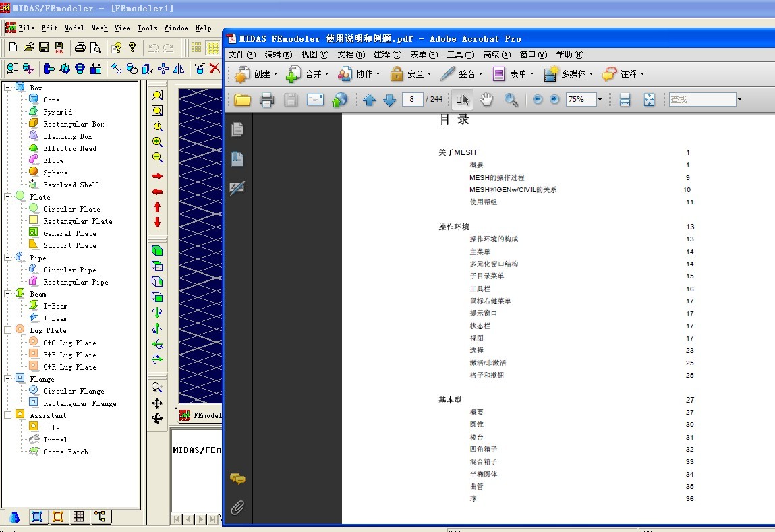Pan view right with red right arrow

157,177
